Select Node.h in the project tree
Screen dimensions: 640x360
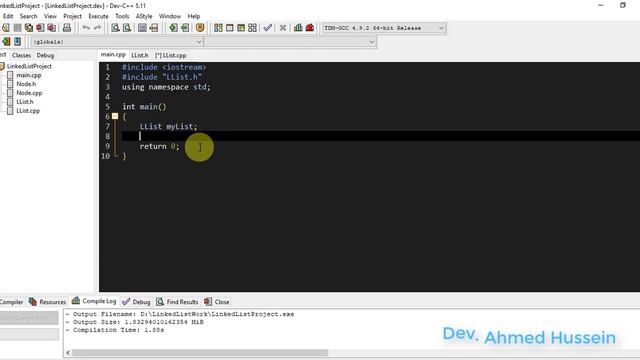tap(26, 84)
